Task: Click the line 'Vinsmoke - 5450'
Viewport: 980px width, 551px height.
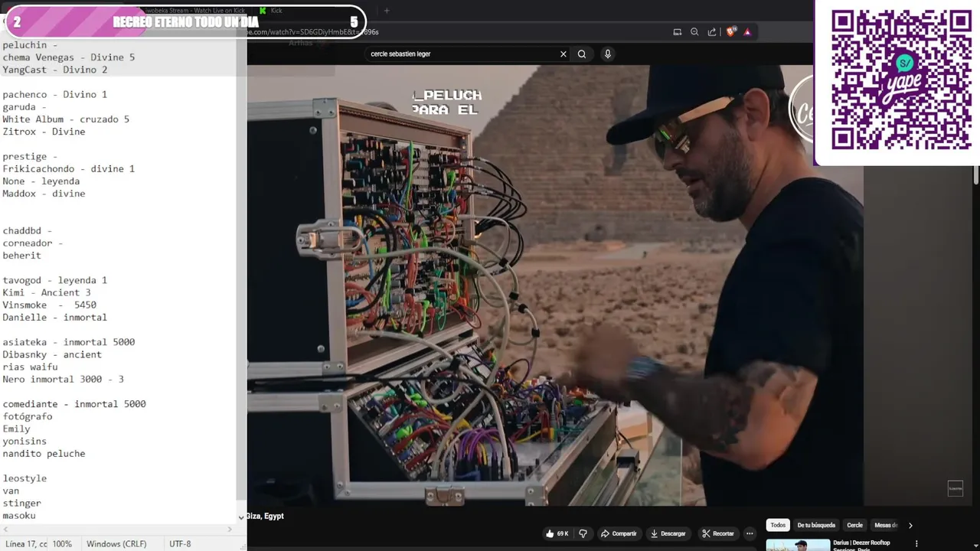Action: pyautogui.click(x=50, y=305)
